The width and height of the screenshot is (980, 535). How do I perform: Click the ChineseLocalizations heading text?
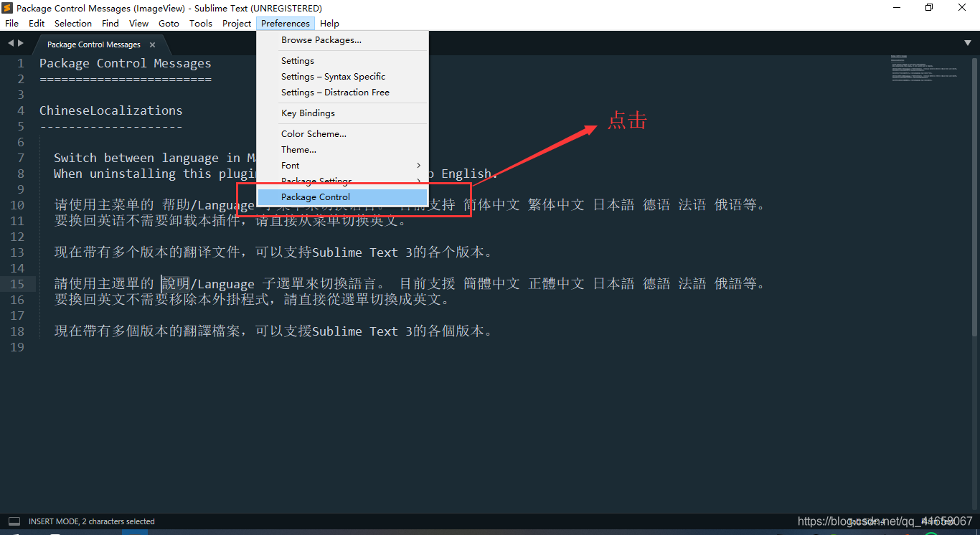click(x=111, y=110)
